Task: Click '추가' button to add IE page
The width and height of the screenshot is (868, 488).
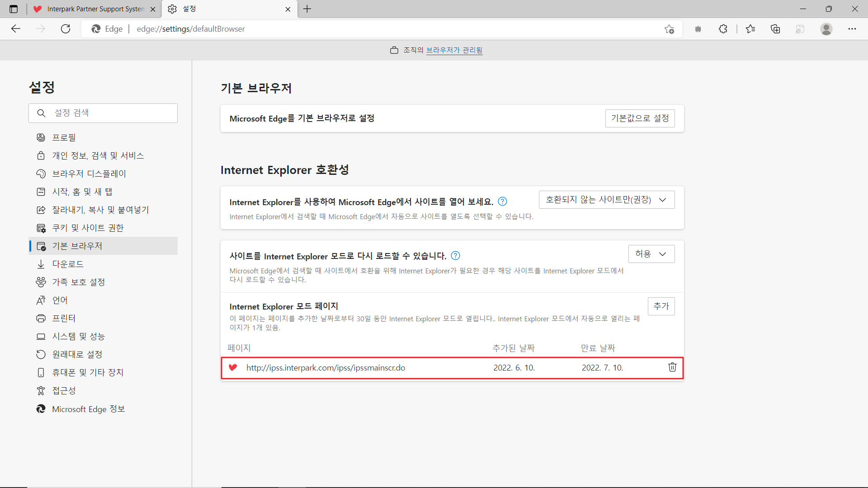Action: pyautogui.click(x=661, y=306)
